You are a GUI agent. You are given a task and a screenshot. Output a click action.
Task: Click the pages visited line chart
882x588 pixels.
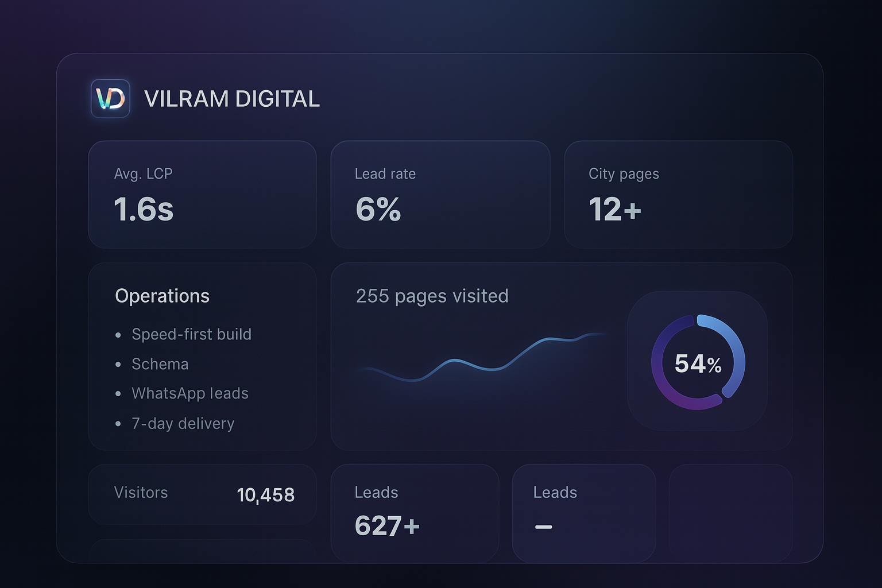click(482, 359)
